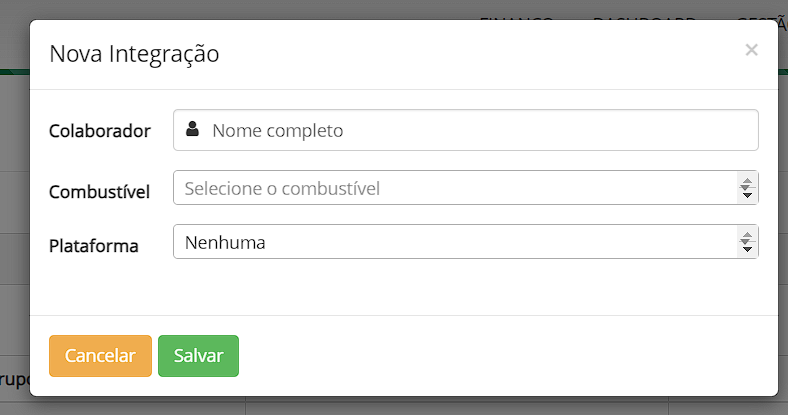Click the down arrow on Plataforma selector
The image size is (788, 415).
(x=746, y=248)
